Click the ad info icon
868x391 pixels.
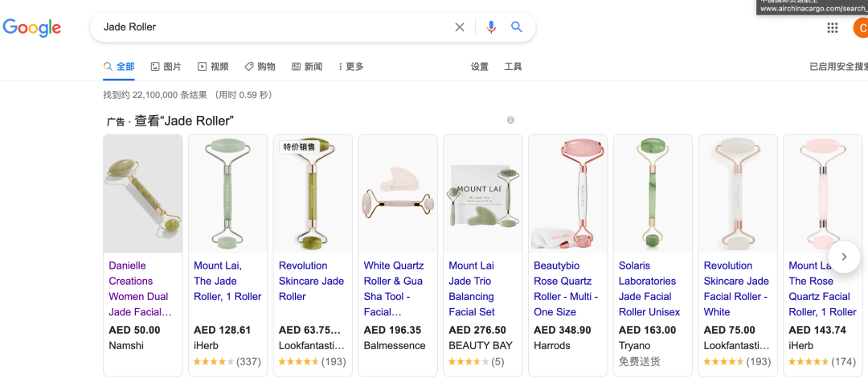click(x=510, y=120)
